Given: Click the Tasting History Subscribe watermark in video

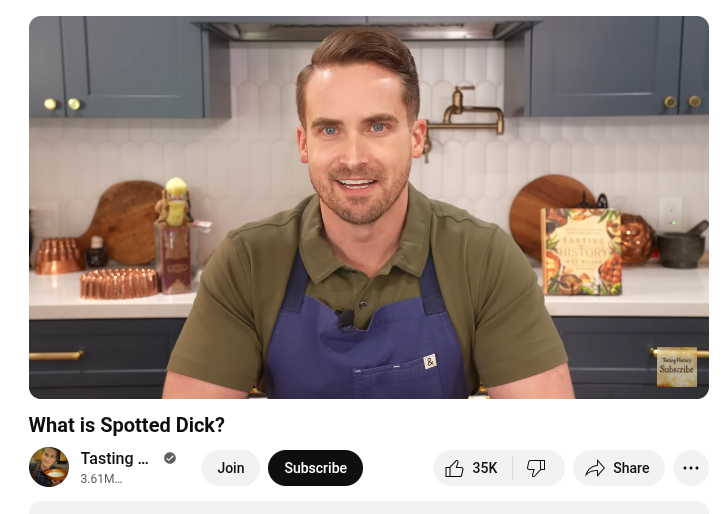Looking at the screenshot, I should [x=677, y=367].
